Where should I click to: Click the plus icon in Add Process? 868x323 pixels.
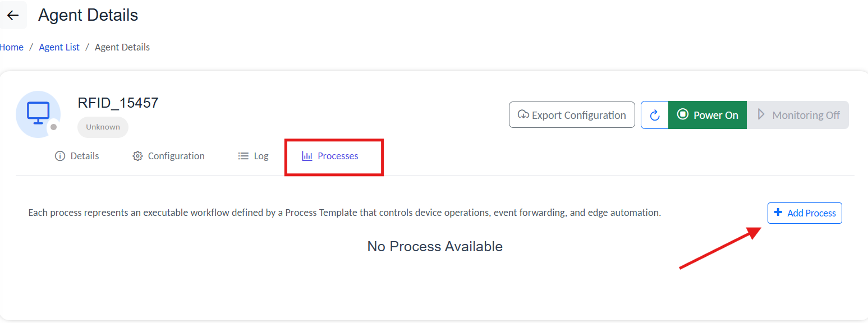[778, 213]
